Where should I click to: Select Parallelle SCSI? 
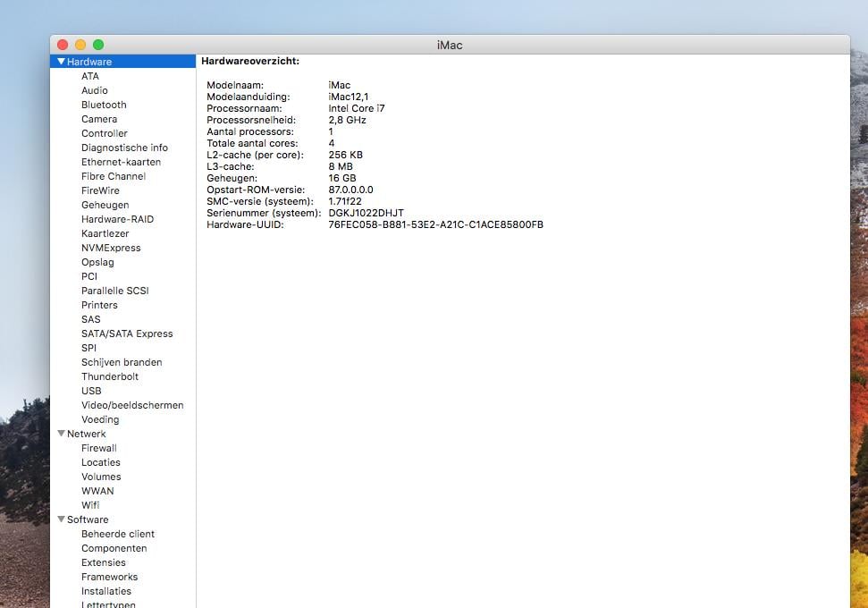pyautogui.click(x=115, y=291)
